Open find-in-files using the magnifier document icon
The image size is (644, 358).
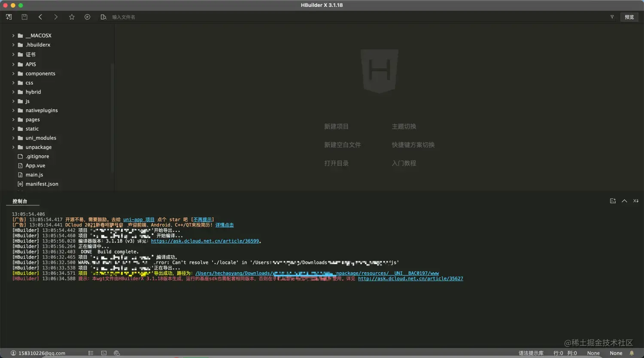(x=103, y=17)
